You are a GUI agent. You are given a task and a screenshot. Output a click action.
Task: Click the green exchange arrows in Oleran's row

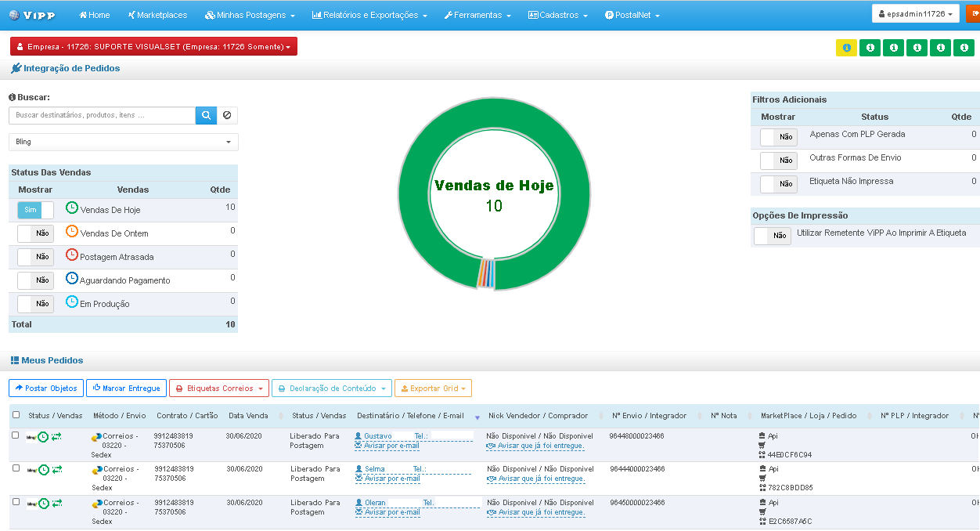coord(57,504)
